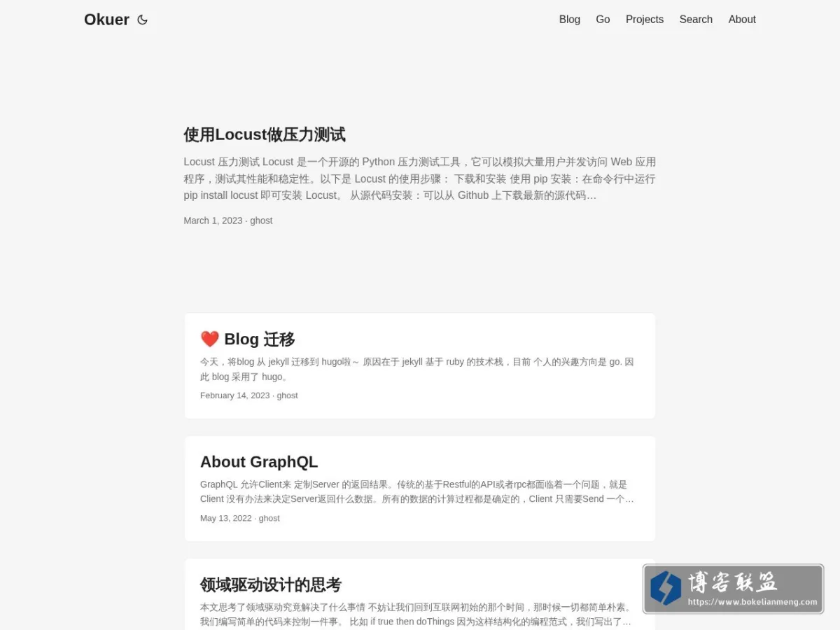Open the About page
The width and height of the screenshot is (840, 630).
tap(741, 20)
